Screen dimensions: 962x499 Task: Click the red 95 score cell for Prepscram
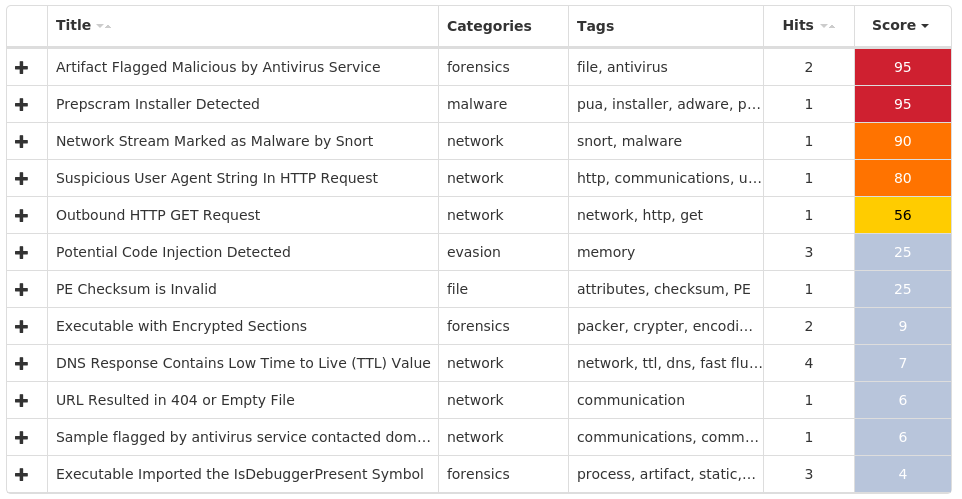coord(902,104)
